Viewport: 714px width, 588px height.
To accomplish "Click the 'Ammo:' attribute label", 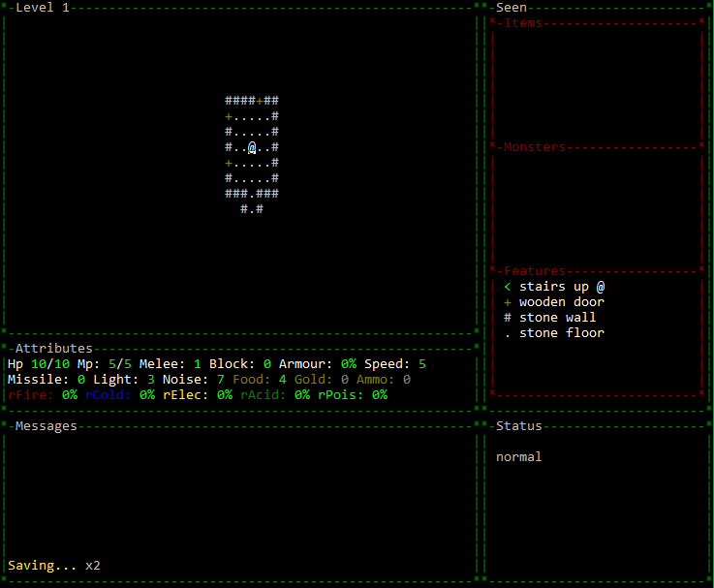I will click(x=375, y=380).
